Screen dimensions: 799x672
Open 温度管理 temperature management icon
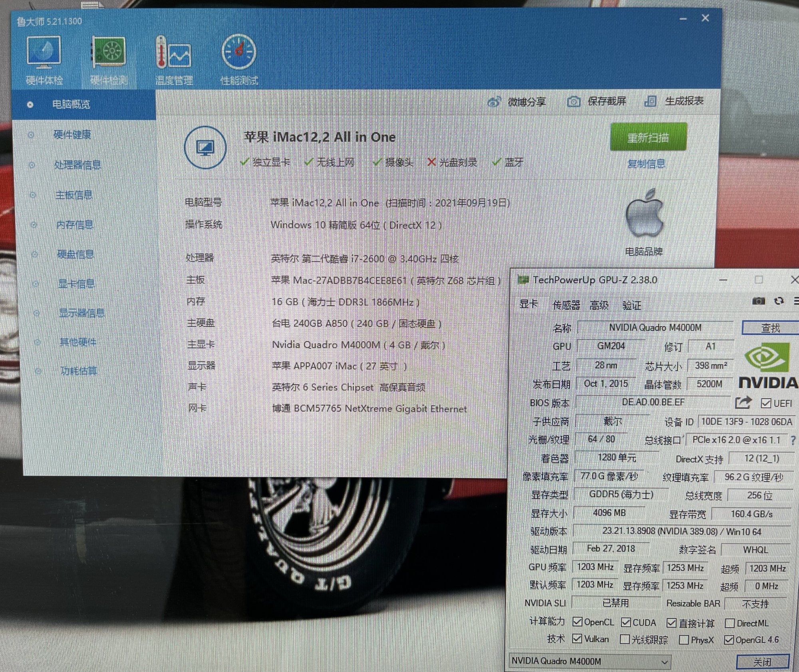(x=174, y=52)
